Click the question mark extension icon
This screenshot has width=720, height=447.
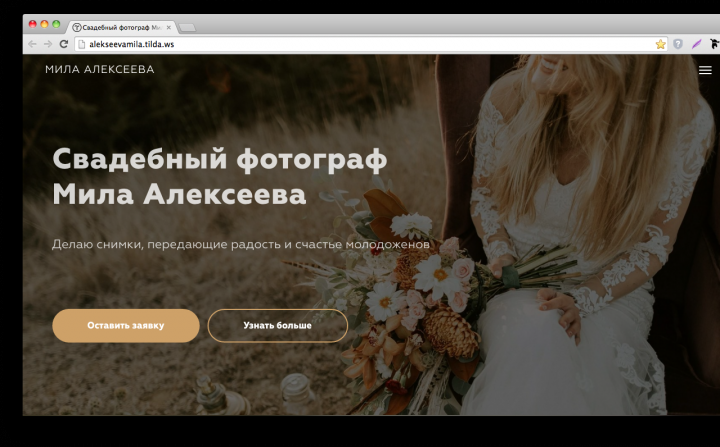[x=678, y=44]
